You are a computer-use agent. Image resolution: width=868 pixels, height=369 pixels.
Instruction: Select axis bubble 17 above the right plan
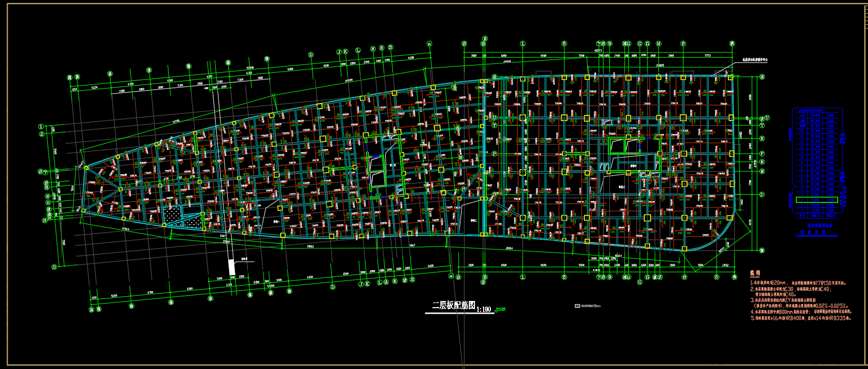(x=683, y=44)
